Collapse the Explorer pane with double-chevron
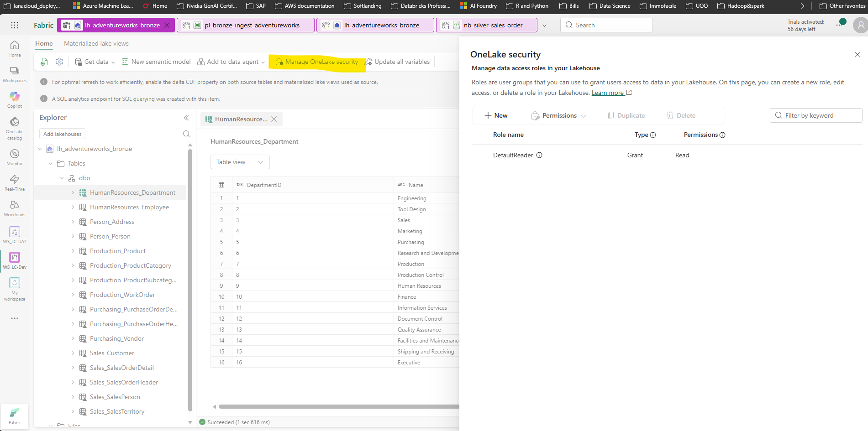This screenshot has width=868, height=431. click(x=186, y=118)
